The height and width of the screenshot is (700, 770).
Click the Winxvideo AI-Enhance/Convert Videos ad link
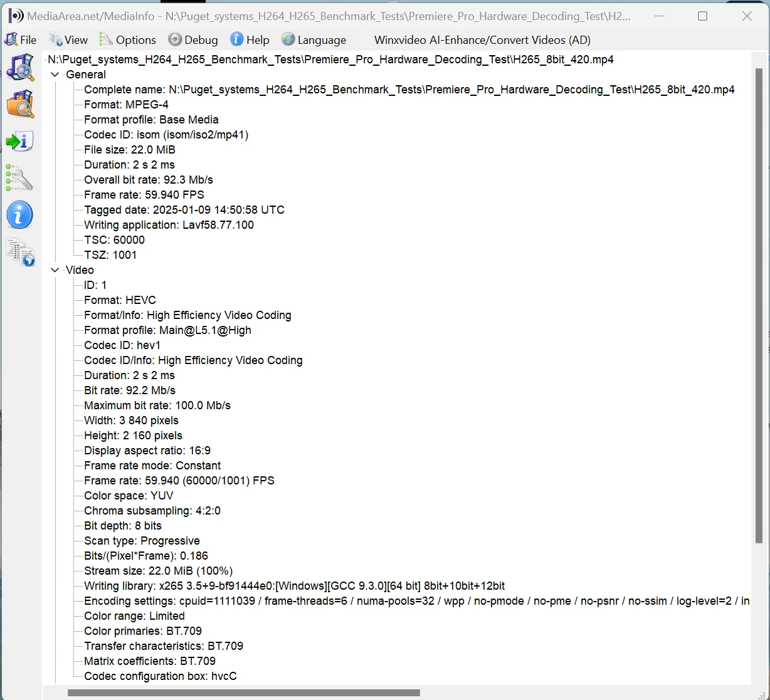tap(482, 39)
